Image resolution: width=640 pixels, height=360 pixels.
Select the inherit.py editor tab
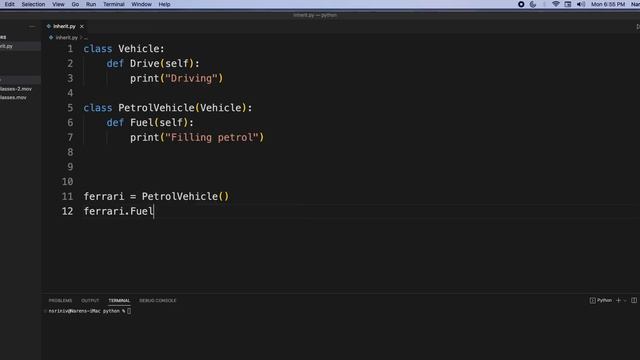pos(64,26)
